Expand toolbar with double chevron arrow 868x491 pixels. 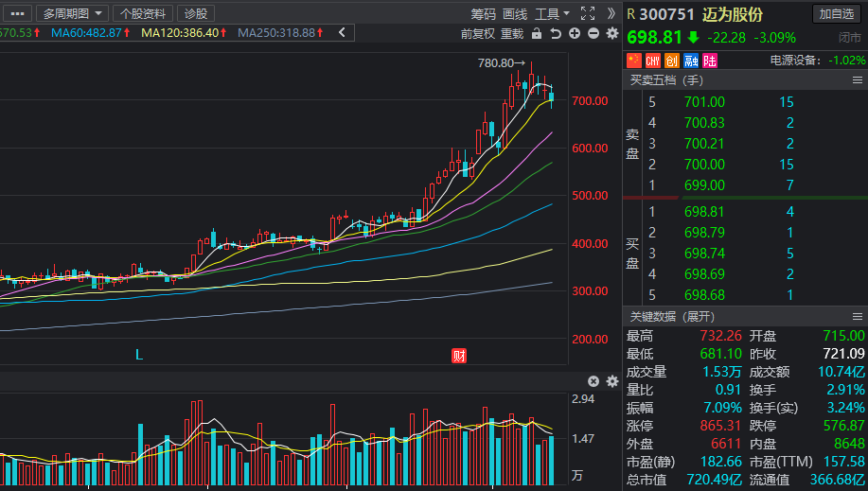pyautogui.click(x=611, y=13)
